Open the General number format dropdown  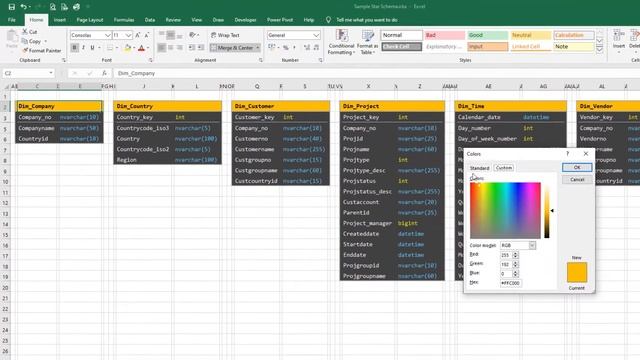click(x=316, y=36)
